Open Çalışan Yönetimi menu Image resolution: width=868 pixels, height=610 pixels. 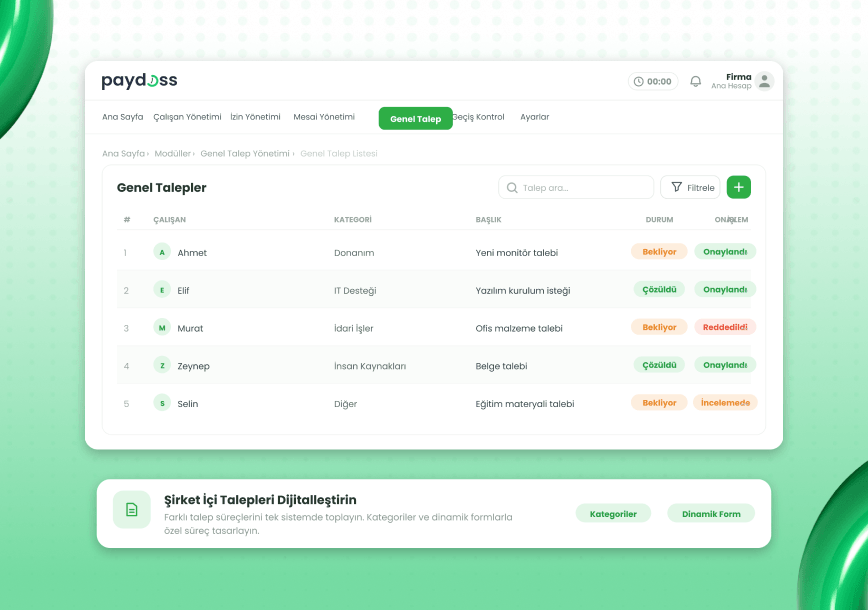coord(187,117)
